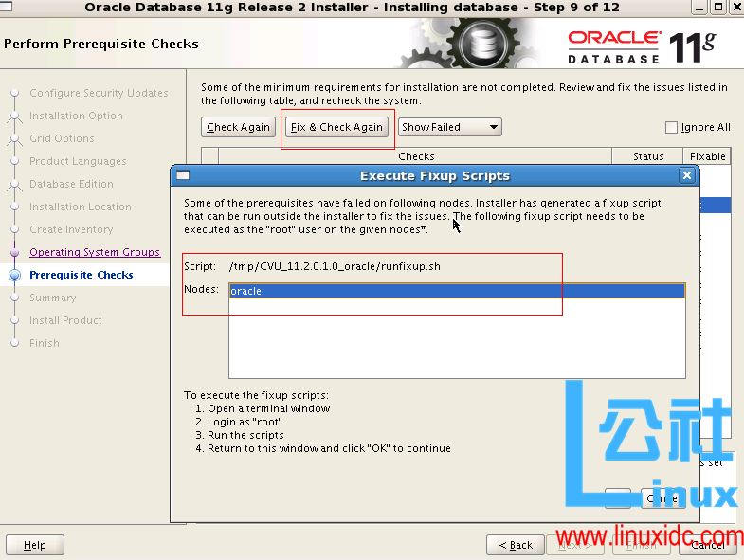744x560 pixels.
Task: Click the Operating System Groups step bullet
Action: [x=15, y=252]
